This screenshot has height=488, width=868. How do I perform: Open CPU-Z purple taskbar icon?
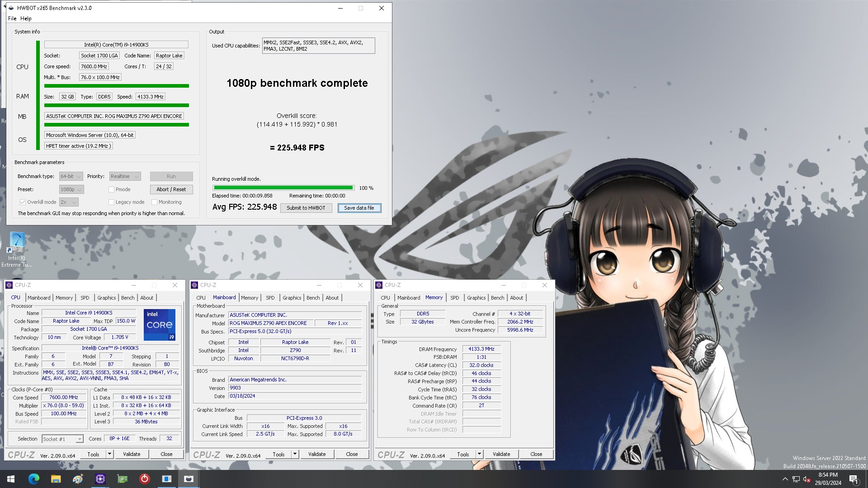[100, 479]
